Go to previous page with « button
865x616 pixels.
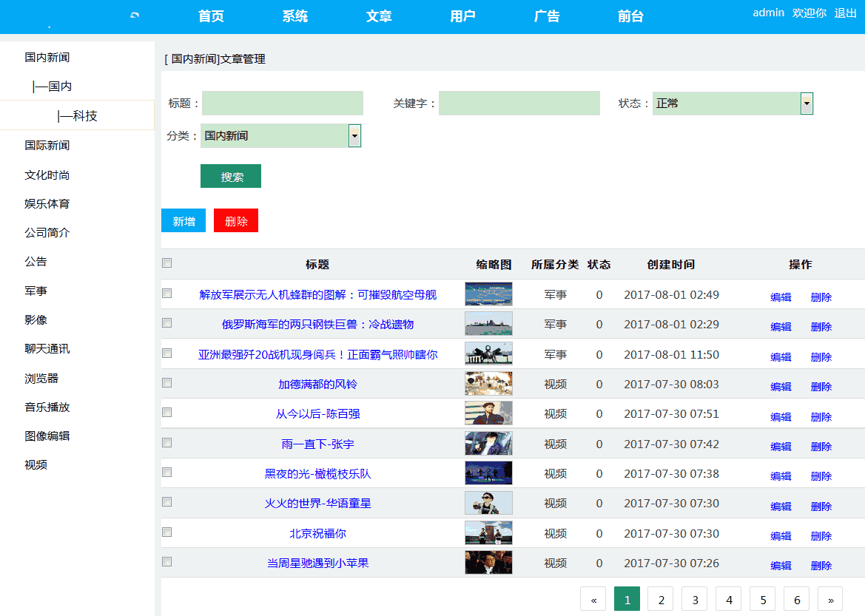click(593, 600)
